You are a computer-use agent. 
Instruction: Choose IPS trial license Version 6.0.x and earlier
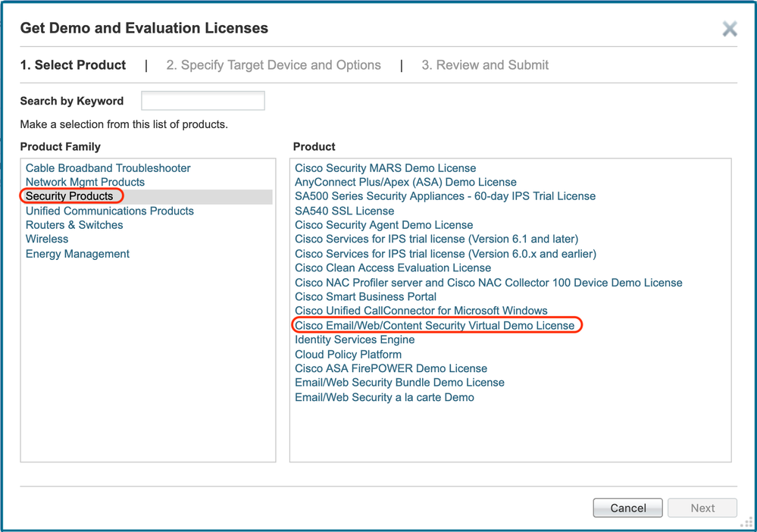pos(446,254)
